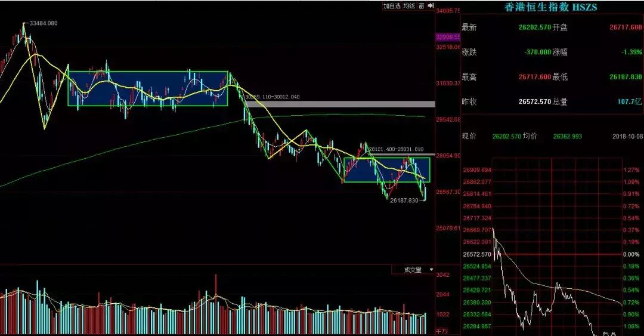Open the 成交量 indicator dropdown
Image resolution: width=644 pixels, height=336 pixels.
coord(413,270)
